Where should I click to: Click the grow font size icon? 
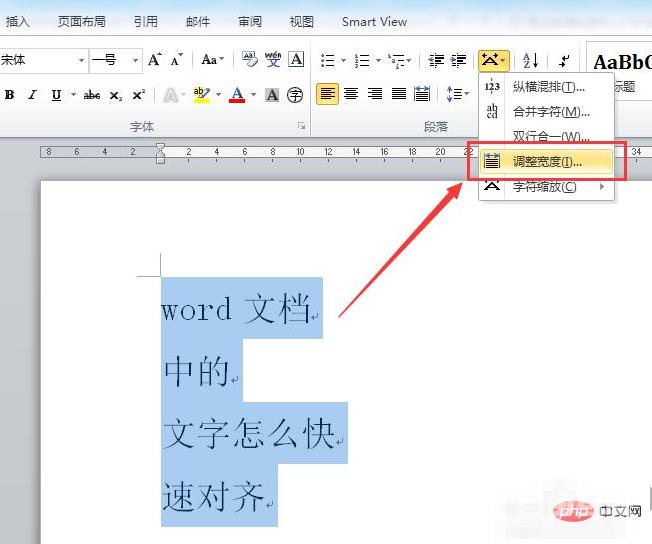click(x=154, y=60)
